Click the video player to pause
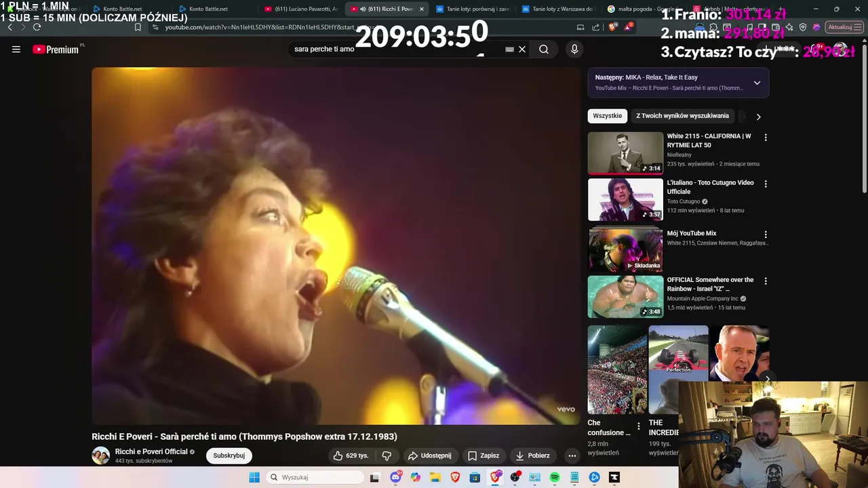The width and height of the screenshot is (868, 488). (336, 245)
